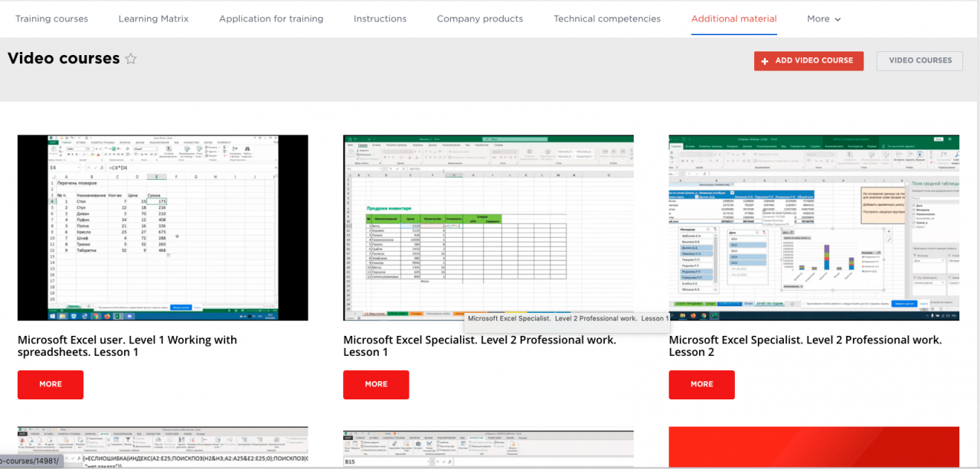Open title link Excel Specialist Level 2 Lesson 1
980x469 pixels.
point(479,346)
